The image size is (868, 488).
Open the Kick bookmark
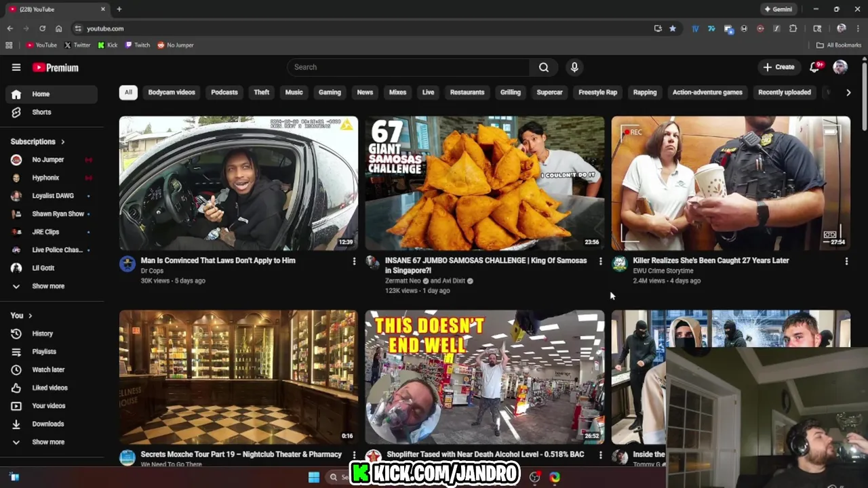[107, 45]
